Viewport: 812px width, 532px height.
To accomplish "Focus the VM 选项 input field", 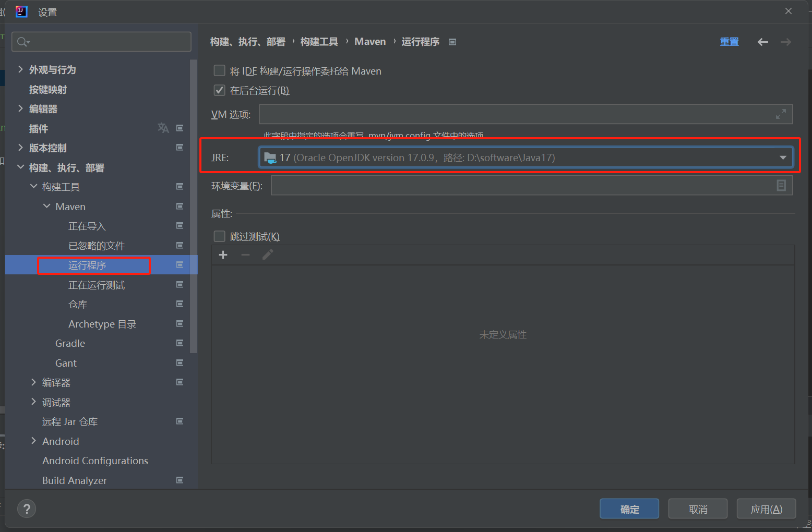I will click(526, 114).
